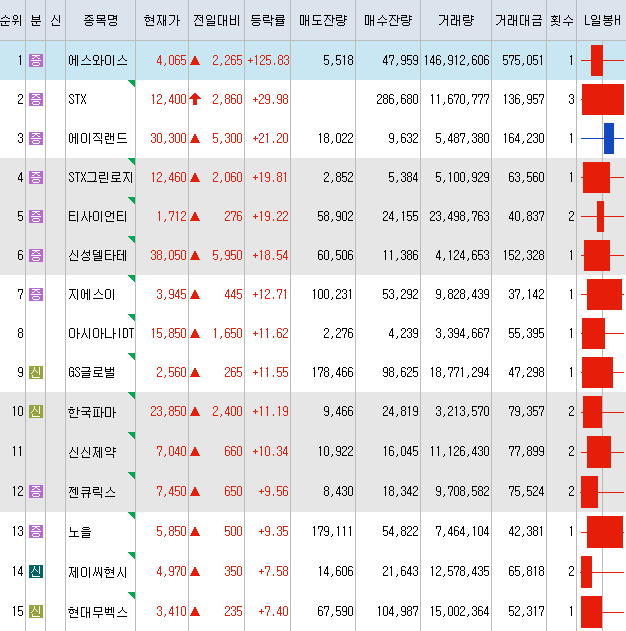The height and width of the screenshot is (631, 626).
Task: Click the 286,680 bid quantity cell
Action: click(x=397, y=99)
